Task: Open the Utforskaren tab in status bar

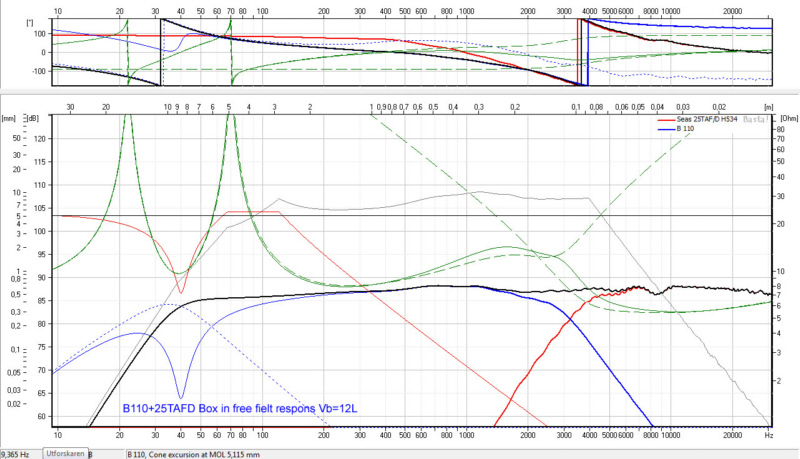Action: [64, 453]
